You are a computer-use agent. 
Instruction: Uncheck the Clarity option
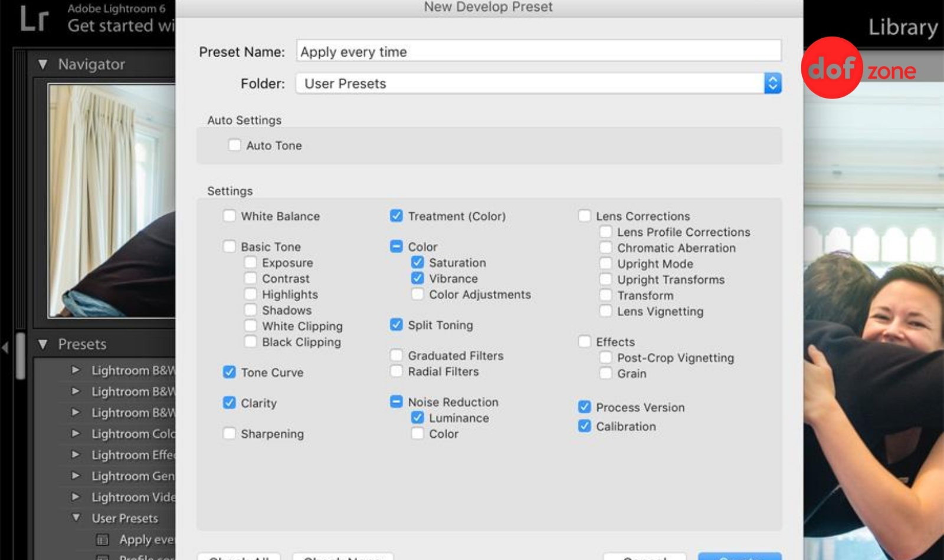(x=230, y=403)
